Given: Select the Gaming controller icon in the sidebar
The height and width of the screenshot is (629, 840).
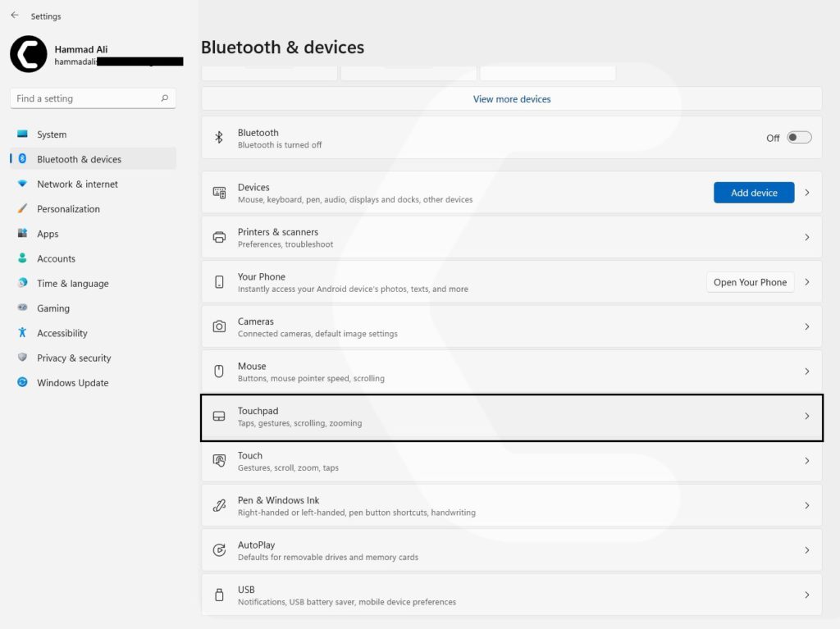Looking at the screenshot, I should 21,308.
